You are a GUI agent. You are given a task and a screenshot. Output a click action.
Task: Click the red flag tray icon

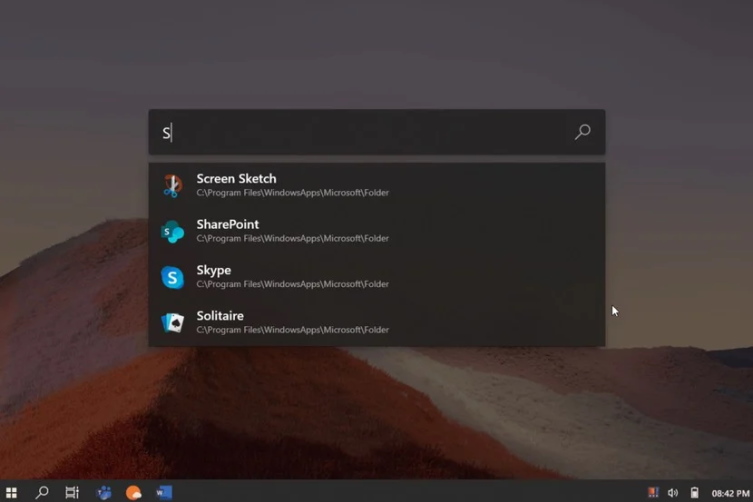coord(653,492)
